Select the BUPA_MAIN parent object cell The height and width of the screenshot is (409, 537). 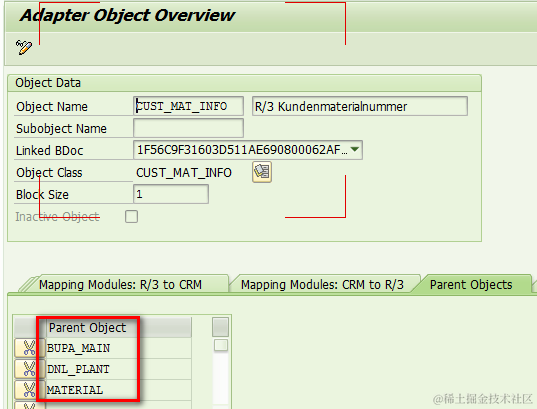118,348
